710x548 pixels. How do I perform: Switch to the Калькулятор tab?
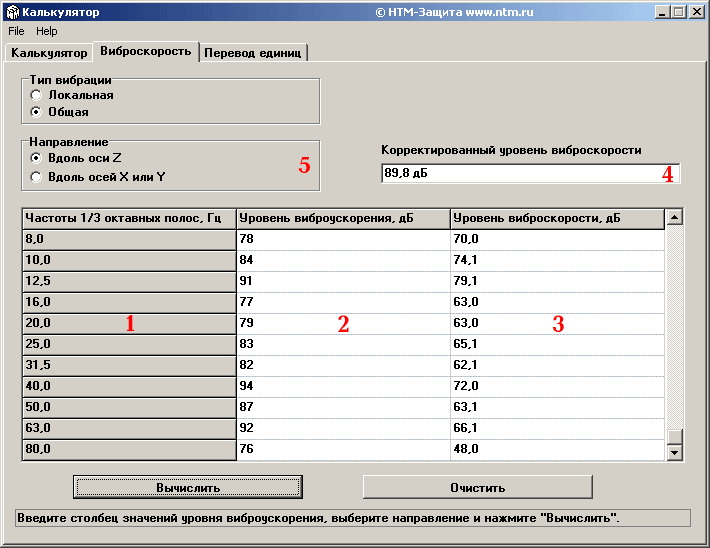pos(49,53)
